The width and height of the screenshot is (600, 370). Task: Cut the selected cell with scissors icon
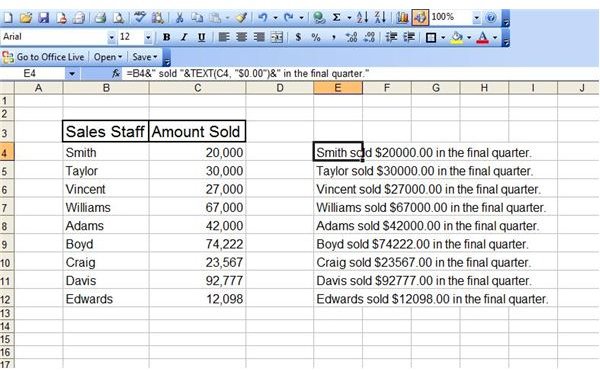point(179,18)
